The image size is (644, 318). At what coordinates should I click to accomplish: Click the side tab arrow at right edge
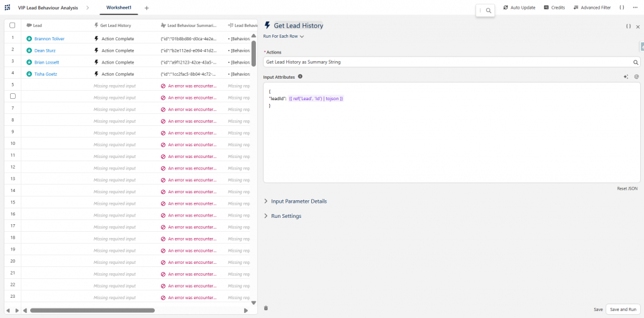tap(641, 47)
